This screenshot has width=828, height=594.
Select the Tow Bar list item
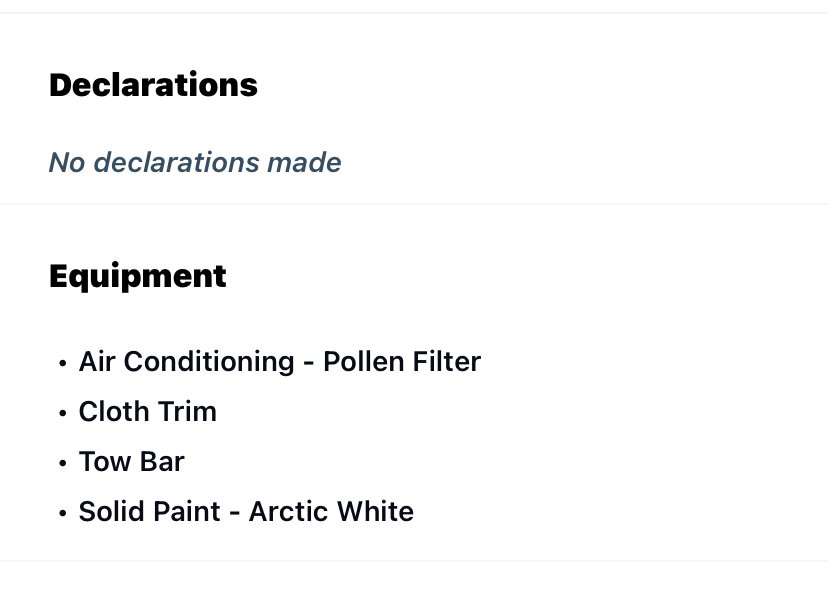(x=131, y=461)
